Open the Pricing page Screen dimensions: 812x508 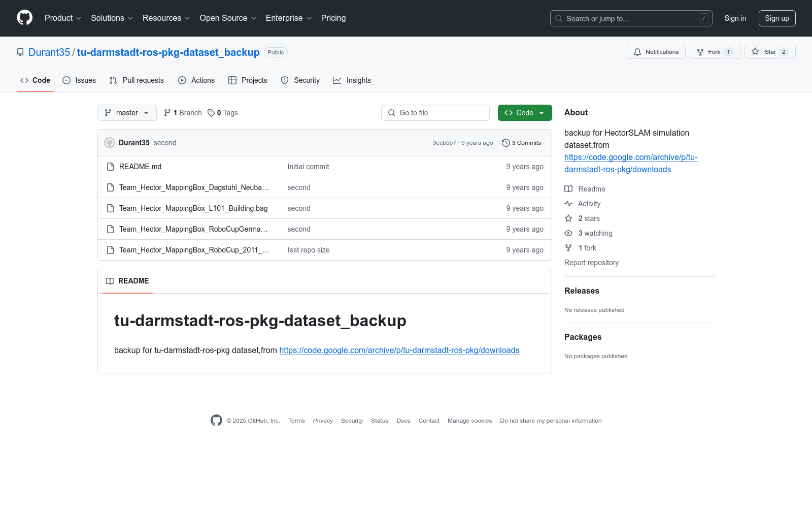pos(333,18)
